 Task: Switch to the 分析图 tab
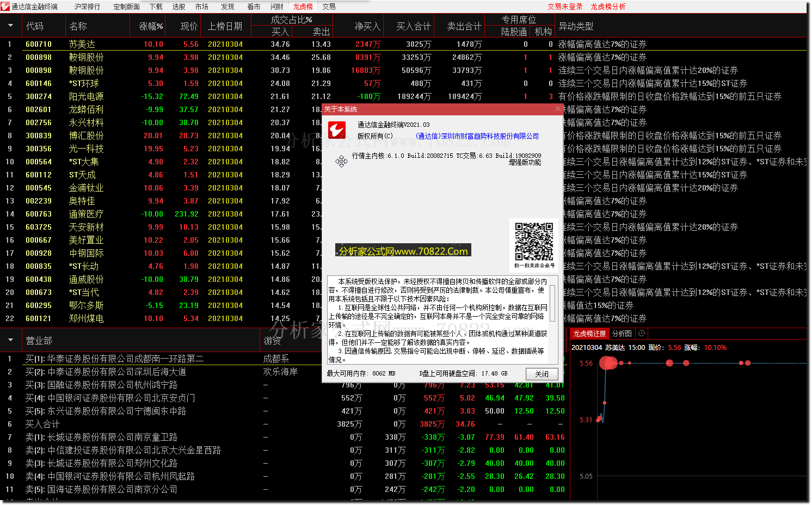coord(622,334)
